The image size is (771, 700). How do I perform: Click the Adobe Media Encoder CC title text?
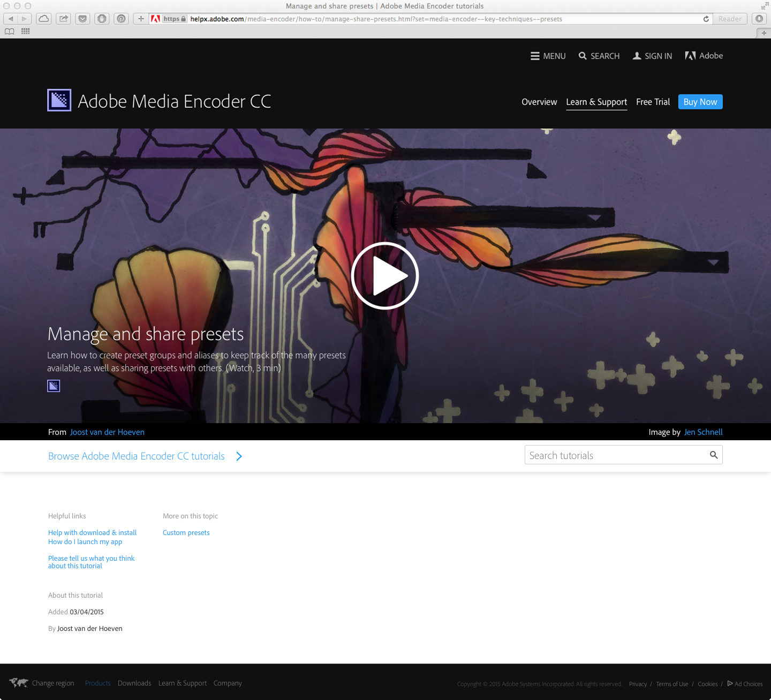(x=175, y=101)
